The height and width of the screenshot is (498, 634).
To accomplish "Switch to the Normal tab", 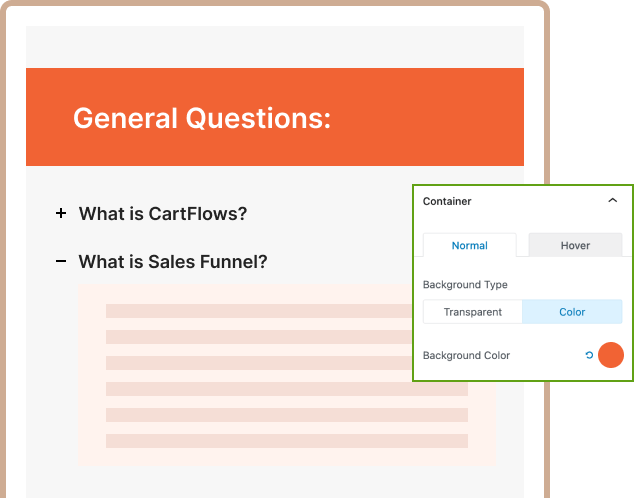I will [469, 245].
